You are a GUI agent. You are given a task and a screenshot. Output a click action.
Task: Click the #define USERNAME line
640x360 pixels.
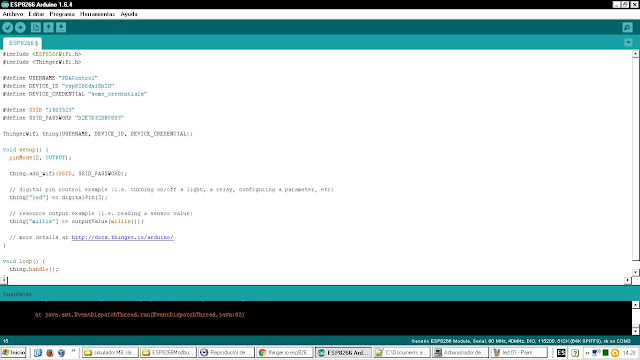pyautogui.click(x=50, y=78)
